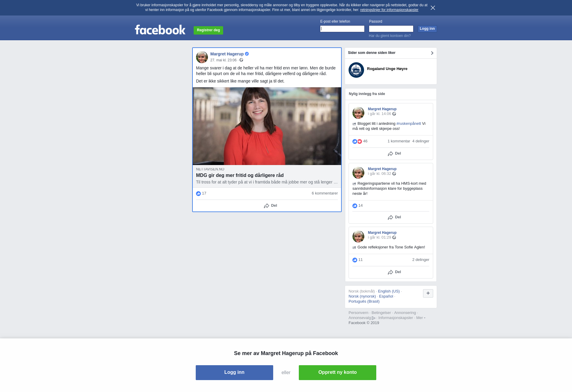The height and width of the screenshot is (392, 572).
Task: Open 'MDG gir deg mer fritid og dårligere råd'
Action: (240, 175)
